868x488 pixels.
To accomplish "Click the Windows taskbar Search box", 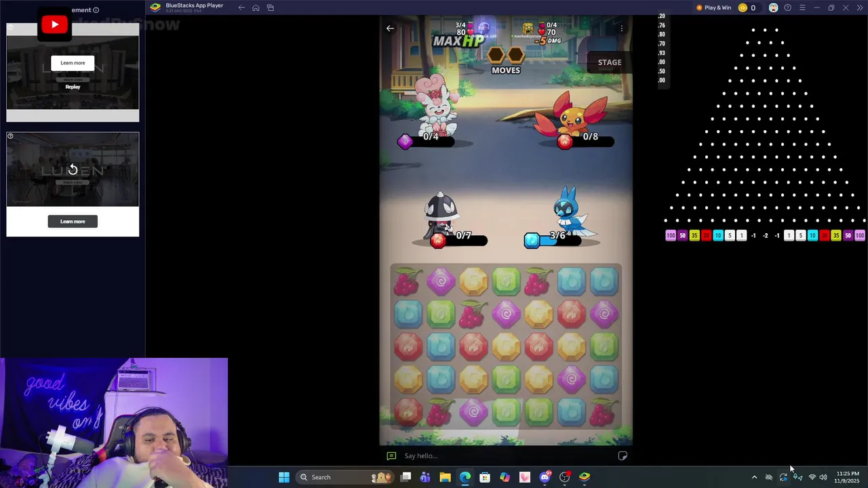I will 344,477.
